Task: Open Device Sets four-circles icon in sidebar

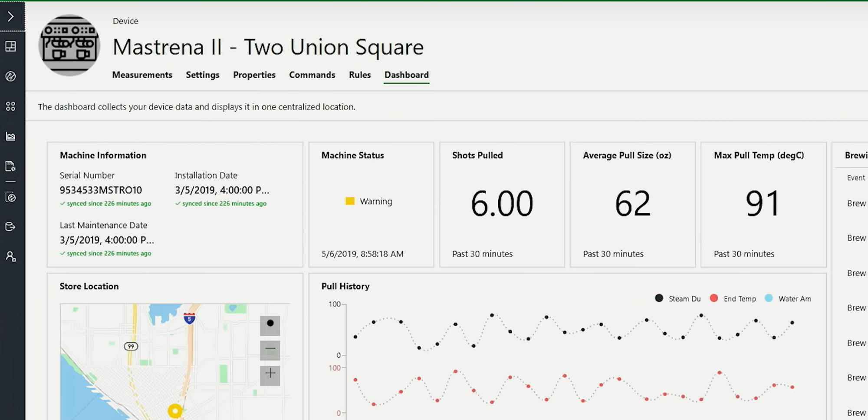Action: [x=11, y=106]
